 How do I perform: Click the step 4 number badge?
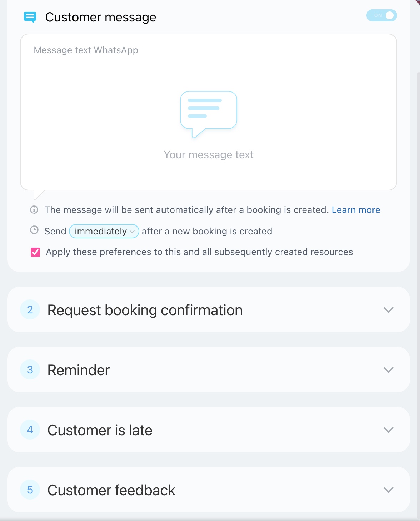30,430
